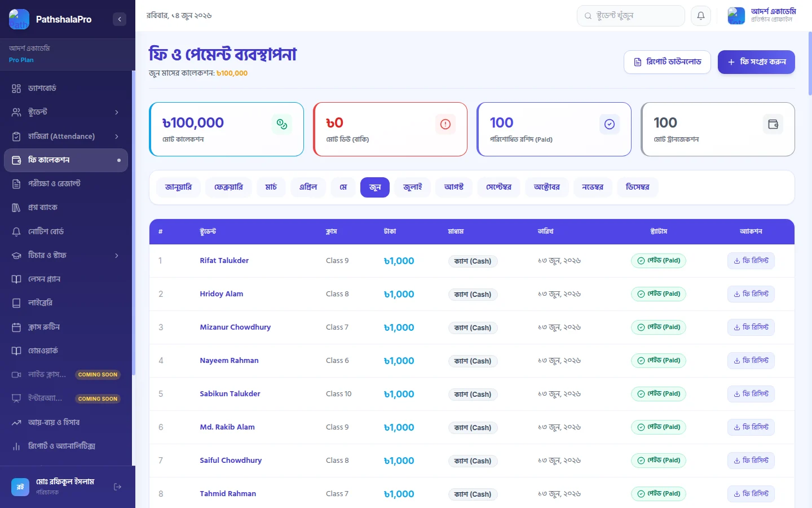Switch to the নভেম্বর month tab
The height and width of the screenshot is (508, 812).
coord(593,187)
